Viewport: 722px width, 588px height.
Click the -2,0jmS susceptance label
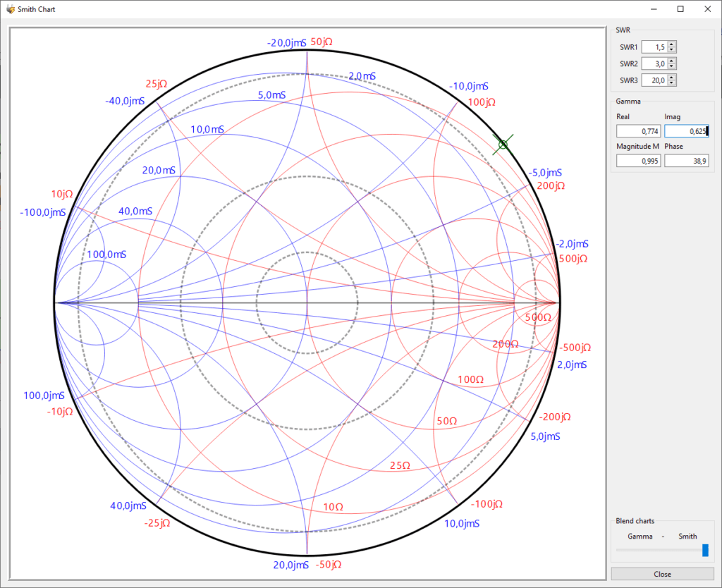click(572, 244)
